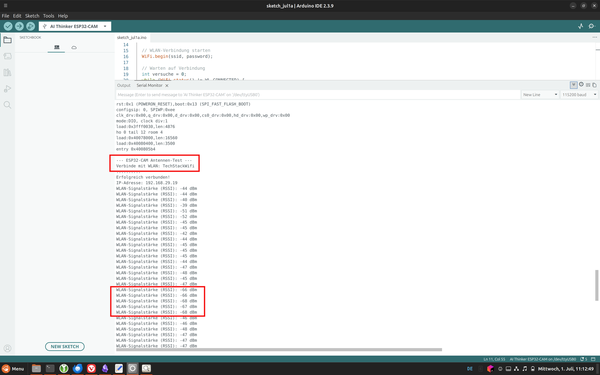Open the Ubuntu MATE Menu button

13,368
